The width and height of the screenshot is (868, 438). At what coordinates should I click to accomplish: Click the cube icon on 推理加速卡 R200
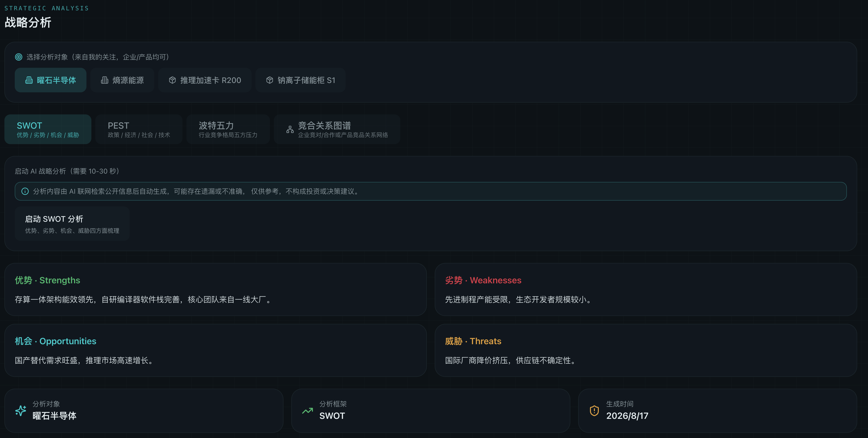(x=172, y=80)
